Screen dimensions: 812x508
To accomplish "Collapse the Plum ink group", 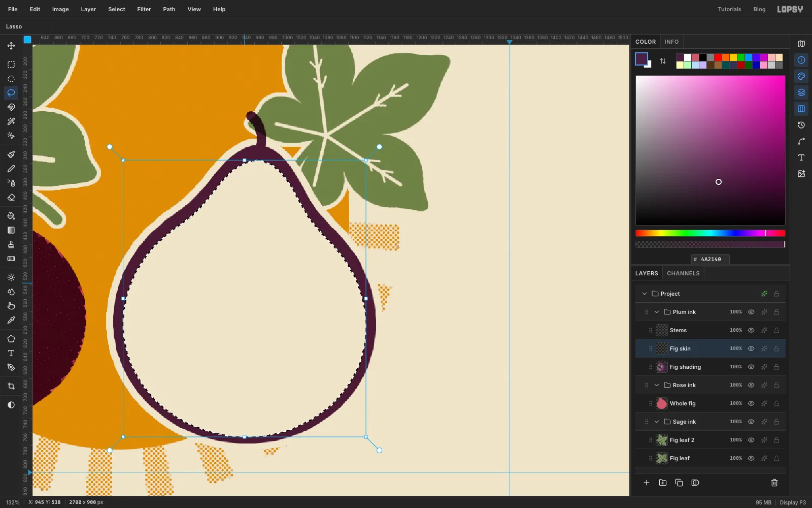I will coord(657,312).
